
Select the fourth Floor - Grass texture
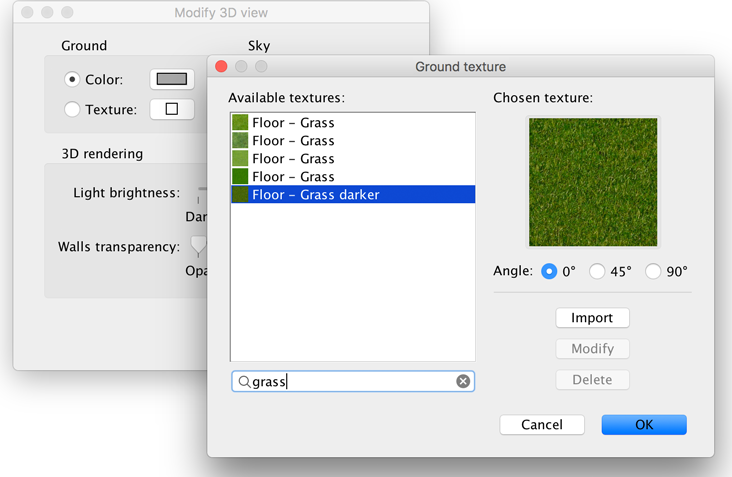tap(293, 177)
